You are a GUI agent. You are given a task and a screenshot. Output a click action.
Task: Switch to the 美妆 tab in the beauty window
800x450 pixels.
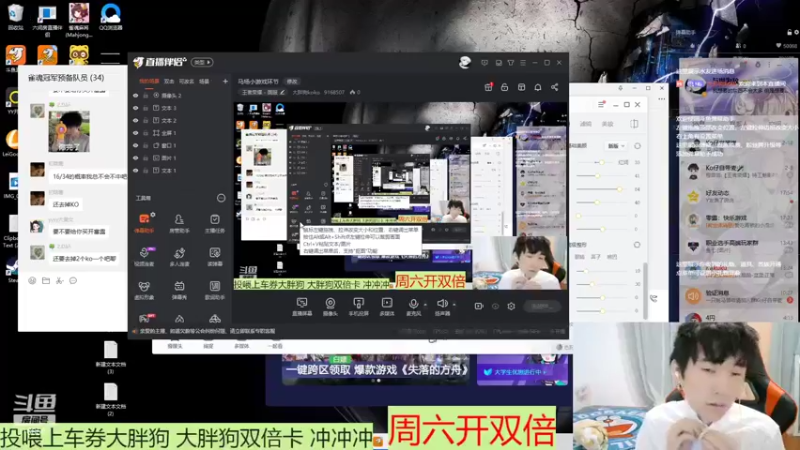point(607,124)
